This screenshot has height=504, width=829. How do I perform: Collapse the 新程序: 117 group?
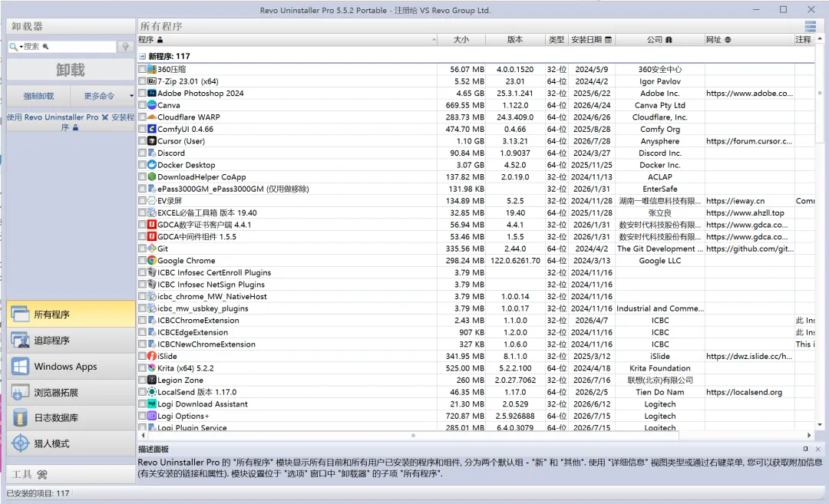(142, 56)
